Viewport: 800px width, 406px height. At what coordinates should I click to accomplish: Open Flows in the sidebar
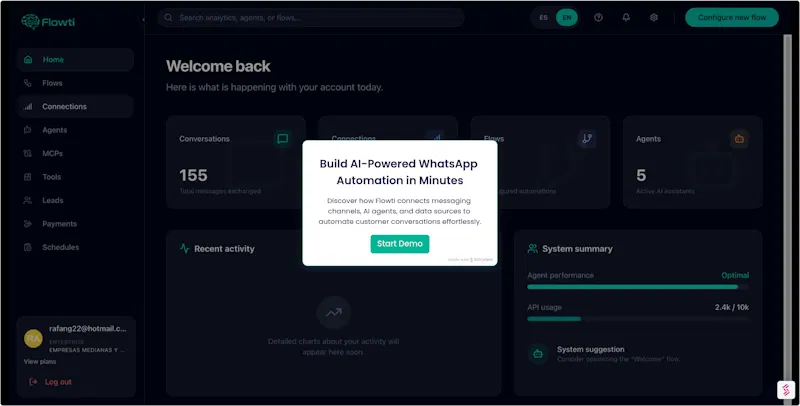[75, 83]
